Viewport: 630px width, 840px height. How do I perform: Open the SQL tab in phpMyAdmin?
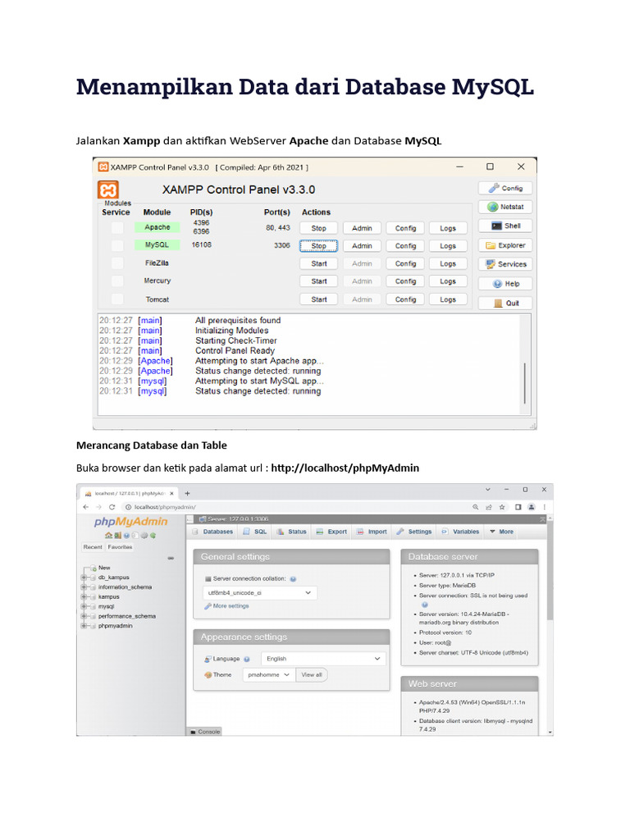click(x=255, y=532)
